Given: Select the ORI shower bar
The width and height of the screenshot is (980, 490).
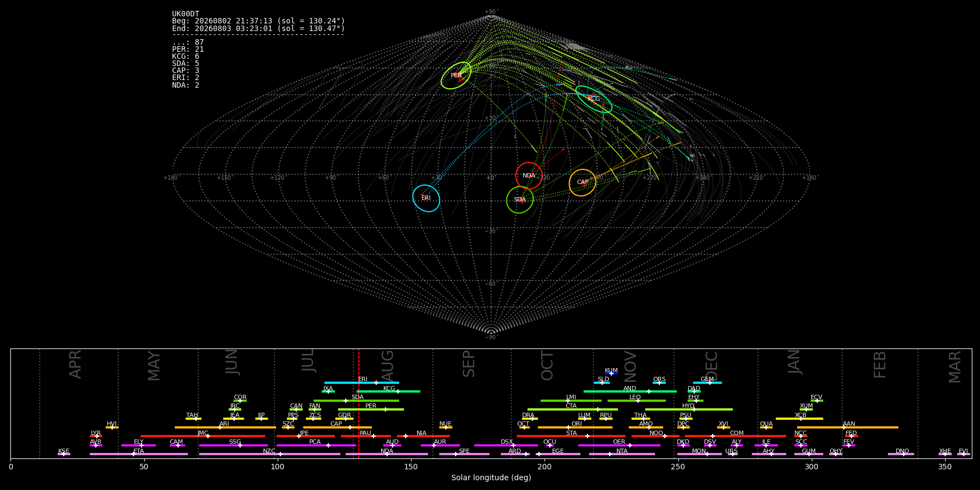Looking at the screenshot, I should (x=575, y=427).
